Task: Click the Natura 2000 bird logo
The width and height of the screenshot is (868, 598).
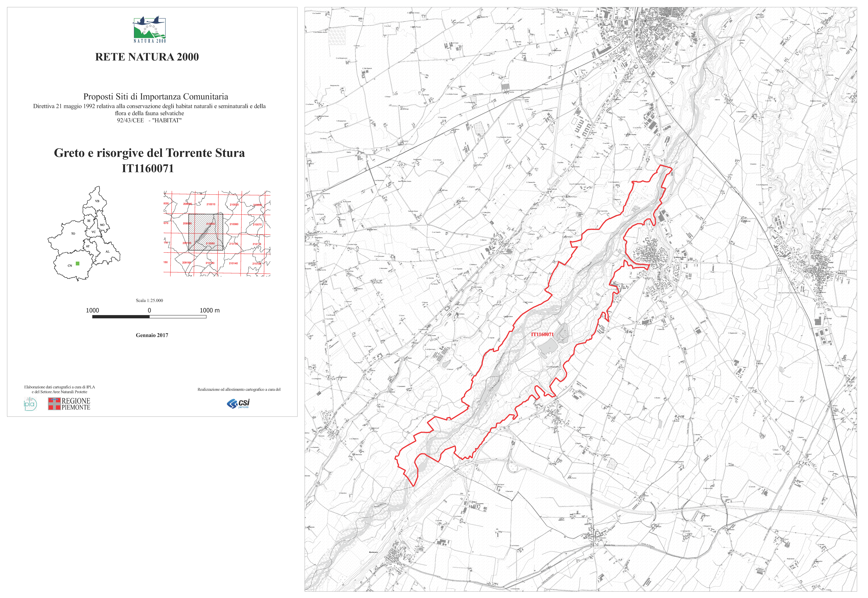Action: [x=150, y=29]
